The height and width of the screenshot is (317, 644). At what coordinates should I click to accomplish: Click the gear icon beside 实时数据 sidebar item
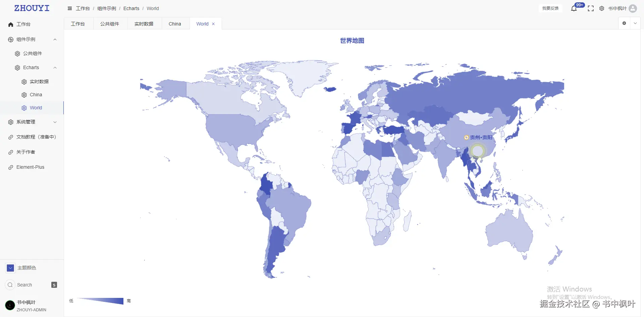[24, 82]
